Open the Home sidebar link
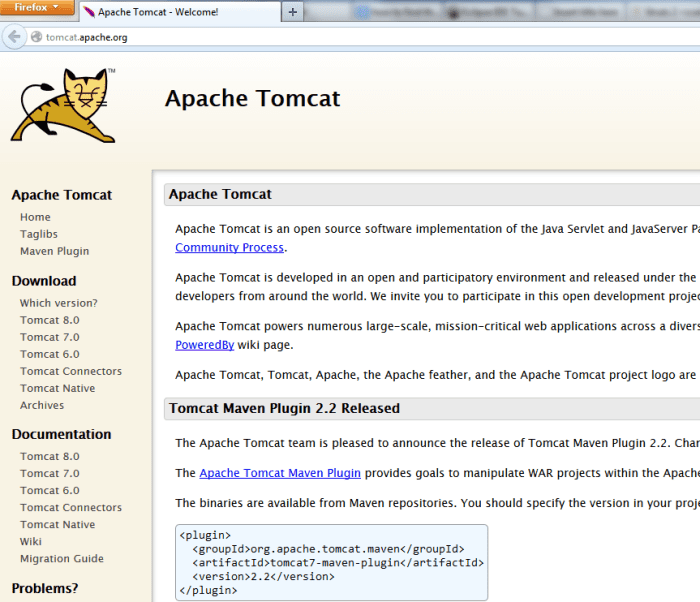Screen dimensions: 700x602 click(35, 217)
